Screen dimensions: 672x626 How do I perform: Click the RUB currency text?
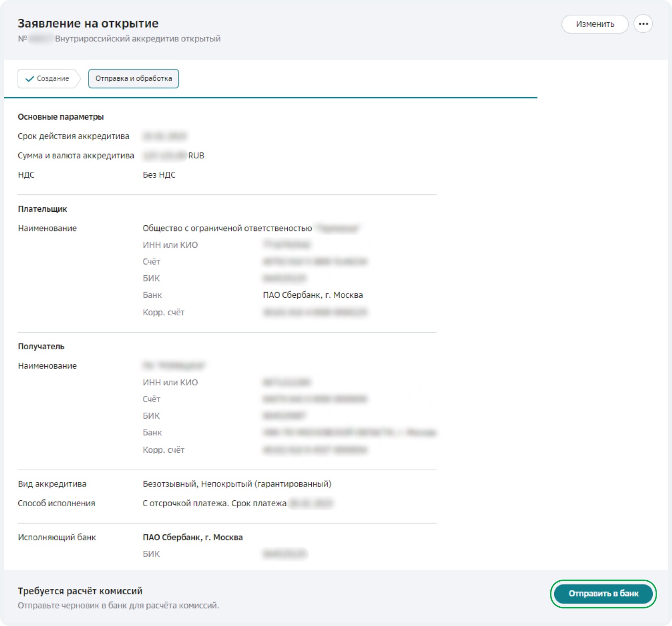point(196,155)
